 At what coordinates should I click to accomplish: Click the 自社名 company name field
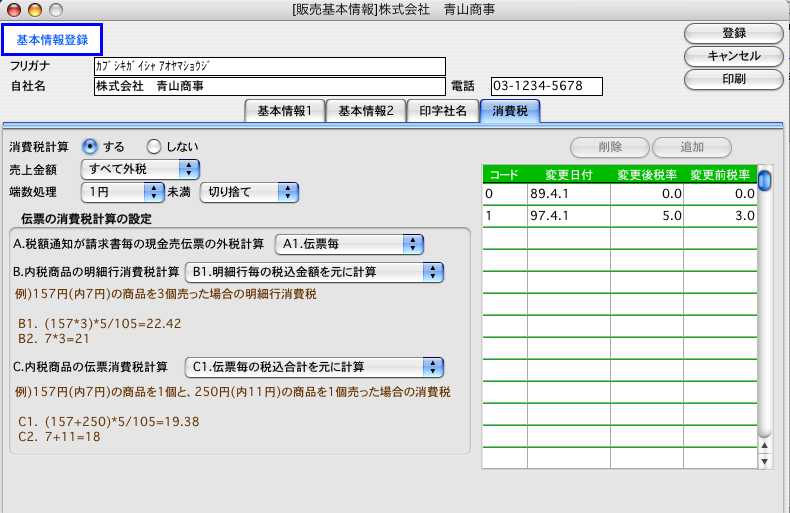(268, 87)
